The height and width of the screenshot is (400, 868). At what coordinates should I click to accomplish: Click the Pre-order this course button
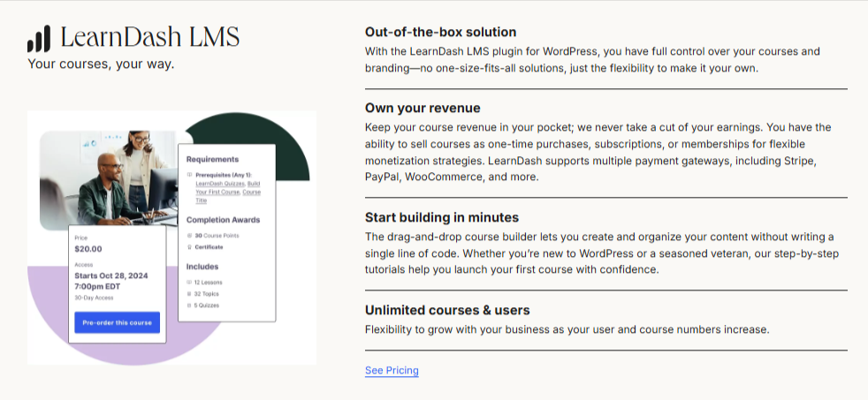point(117,322)
